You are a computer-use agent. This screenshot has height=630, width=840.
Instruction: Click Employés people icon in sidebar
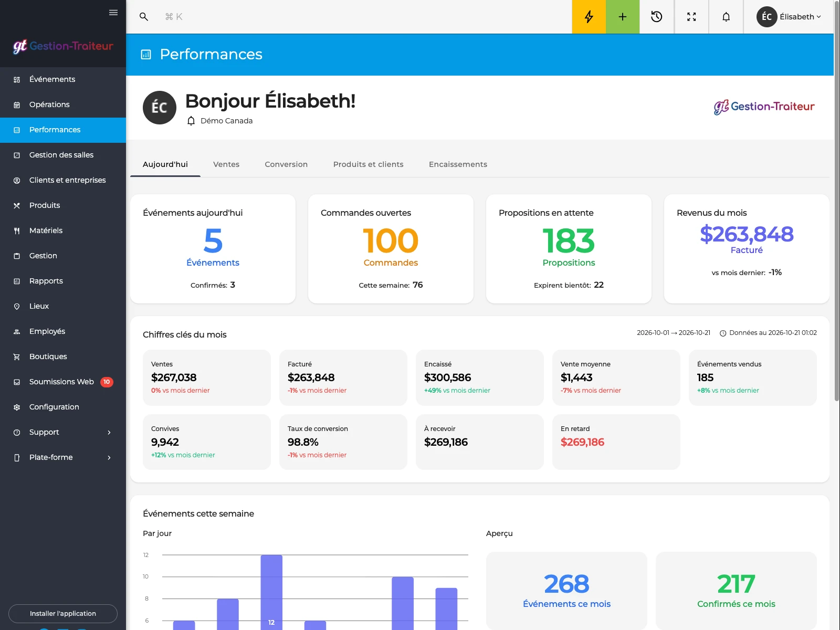coord(17,332)
